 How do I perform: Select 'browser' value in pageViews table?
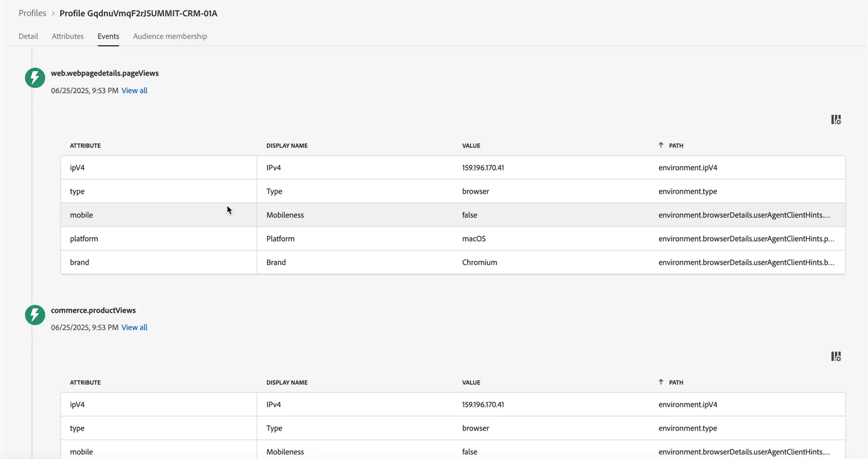coord(476,191)
